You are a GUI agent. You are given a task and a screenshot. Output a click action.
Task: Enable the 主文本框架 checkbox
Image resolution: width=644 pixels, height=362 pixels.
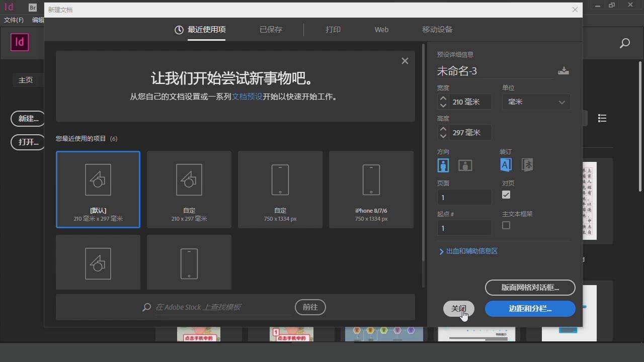(x=506, y=225)
